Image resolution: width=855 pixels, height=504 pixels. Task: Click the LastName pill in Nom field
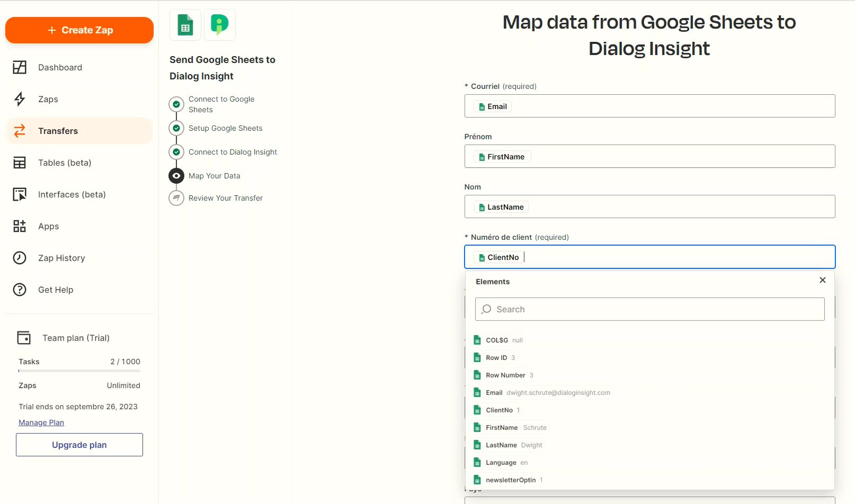coord(501,207)
